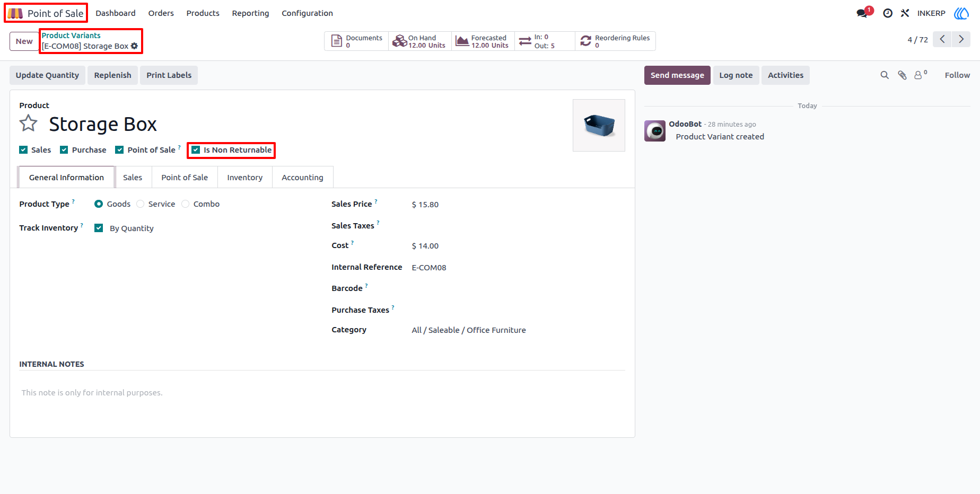Open the Reporting menu
Screen dimensions: 980x494
click(x=250, y=13)
